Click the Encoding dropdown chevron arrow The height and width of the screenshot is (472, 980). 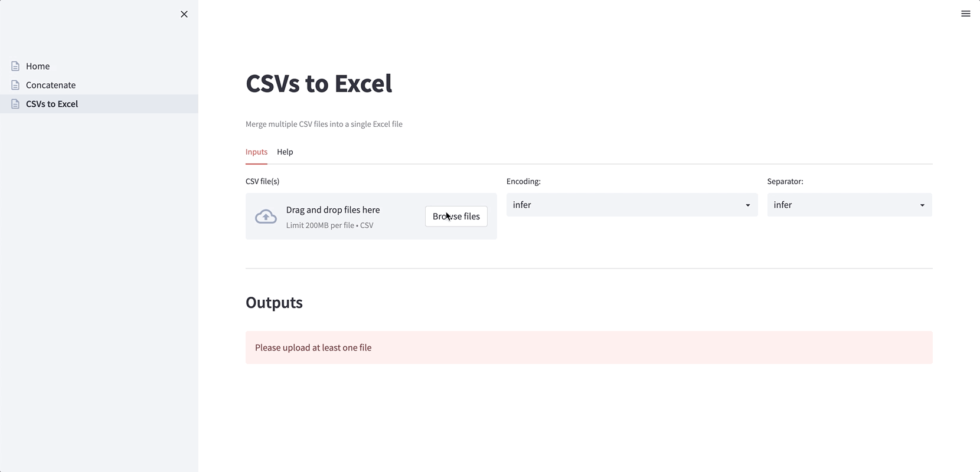pyautogui.click(x=747, y=205)
